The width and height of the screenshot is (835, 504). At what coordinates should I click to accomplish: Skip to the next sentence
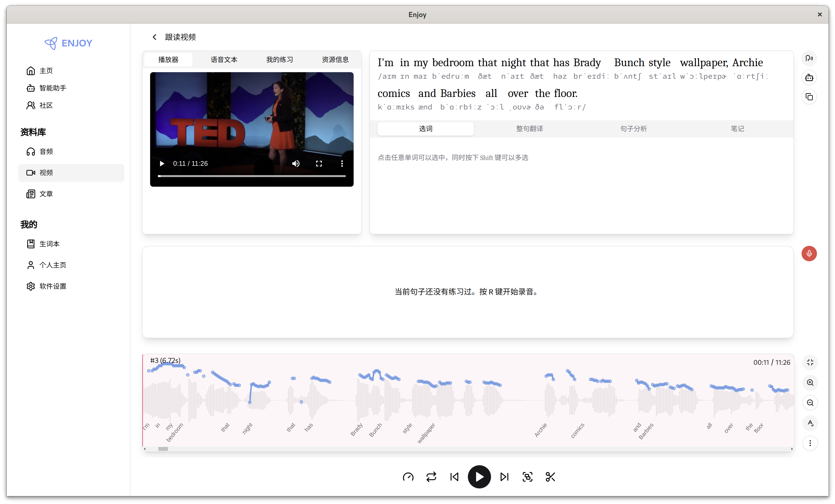click(x=504, y=477)
